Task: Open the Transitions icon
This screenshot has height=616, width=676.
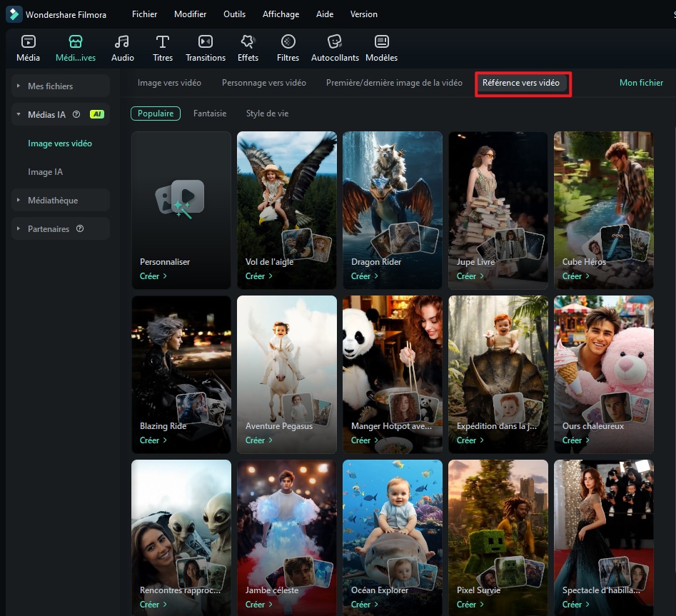Action: [x=205, y=42]
